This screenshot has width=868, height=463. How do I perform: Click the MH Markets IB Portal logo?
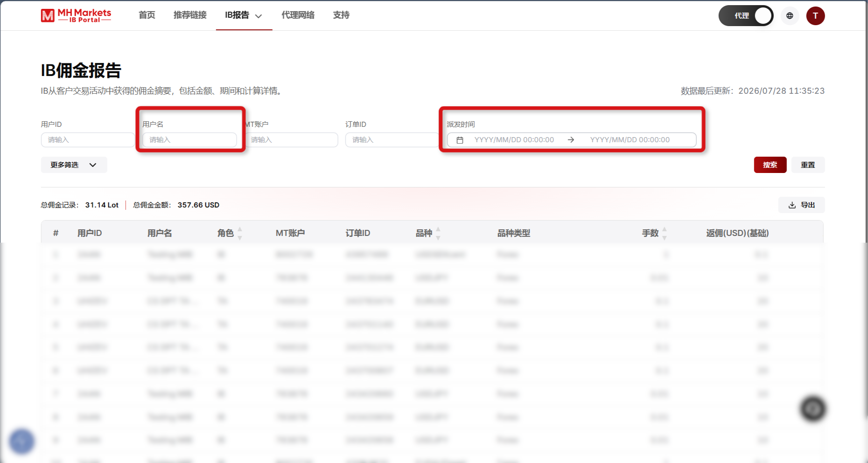click(76, 15)
